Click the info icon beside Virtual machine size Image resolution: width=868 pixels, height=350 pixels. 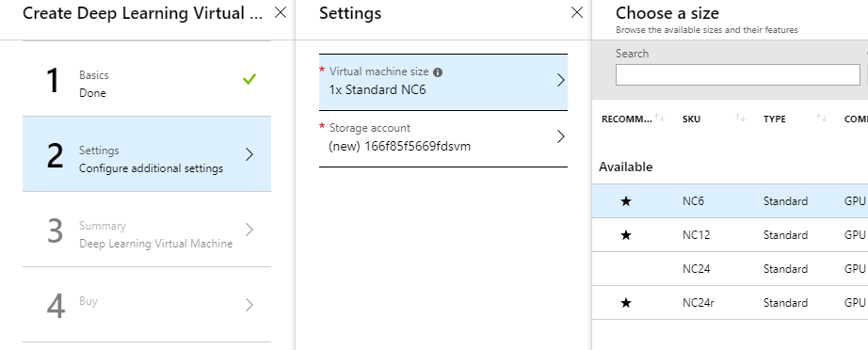click(438, 72)
